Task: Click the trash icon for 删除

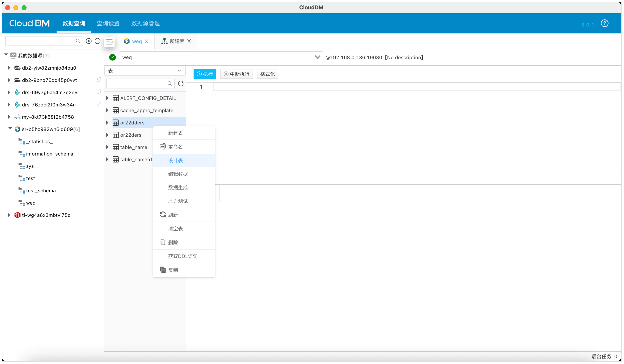Action: point(163,242)
